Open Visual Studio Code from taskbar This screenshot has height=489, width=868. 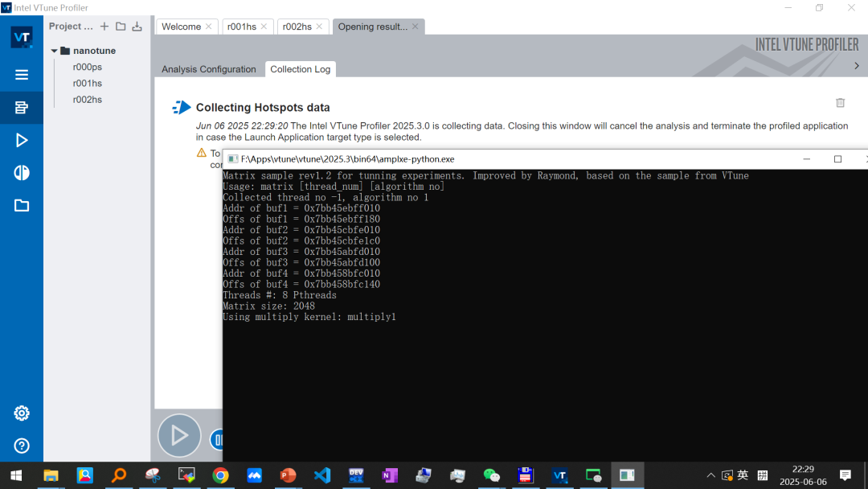tap(322, 475)
